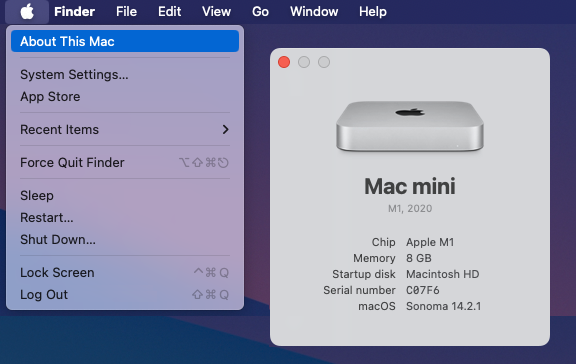The image size is (576, 364).
Task: Choose Sleep from the menu
Action: (125, 196)
